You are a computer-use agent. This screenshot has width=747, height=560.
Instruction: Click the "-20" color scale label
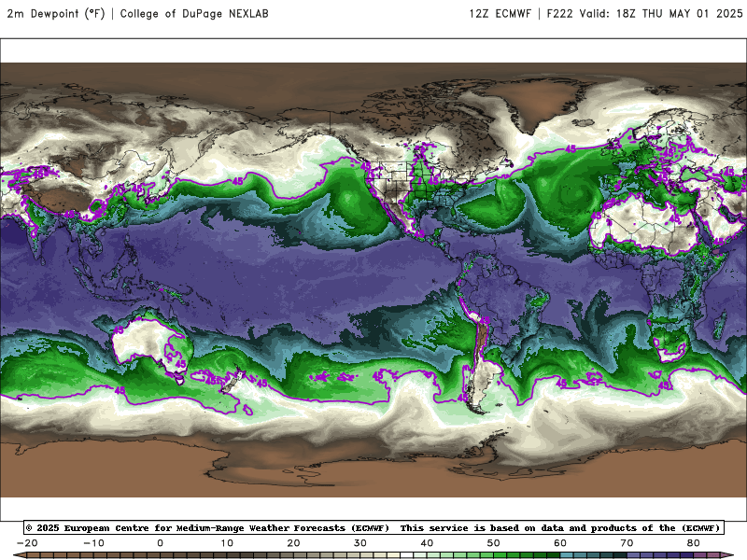[27, 543]
